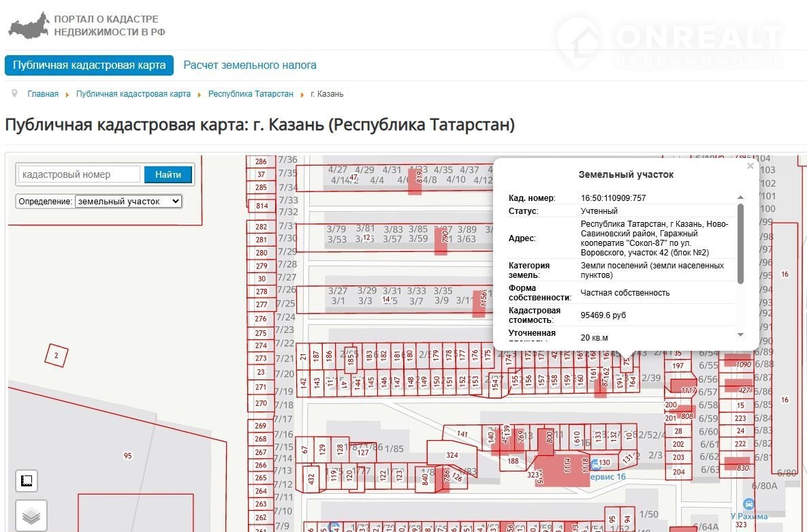Switch to 'Публичная кадастровая карта' tab
807x532 pixels.
click(x=89, y=65)
